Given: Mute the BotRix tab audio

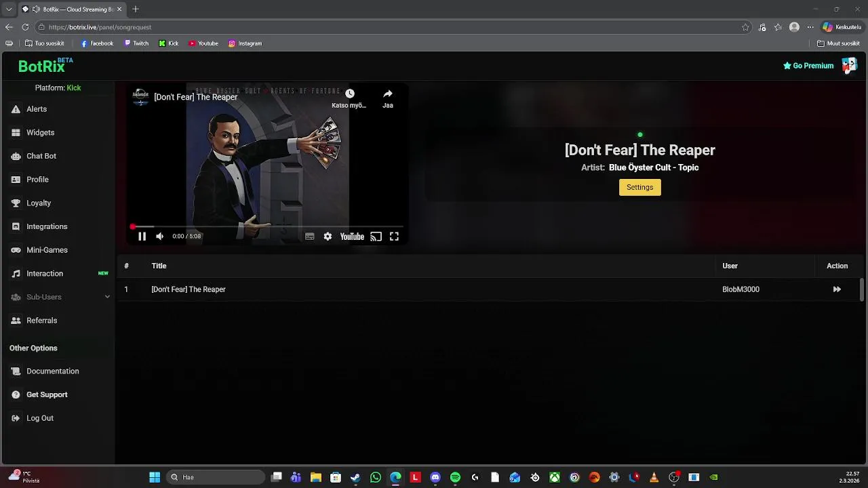Looking at the screenshot, I should pos(36,9).
